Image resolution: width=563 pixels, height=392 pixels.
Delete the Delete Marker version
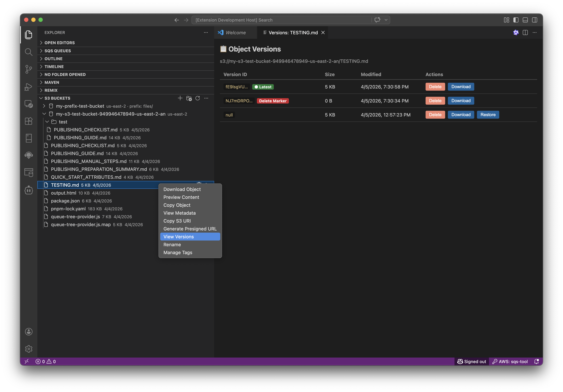click(435, 101)
